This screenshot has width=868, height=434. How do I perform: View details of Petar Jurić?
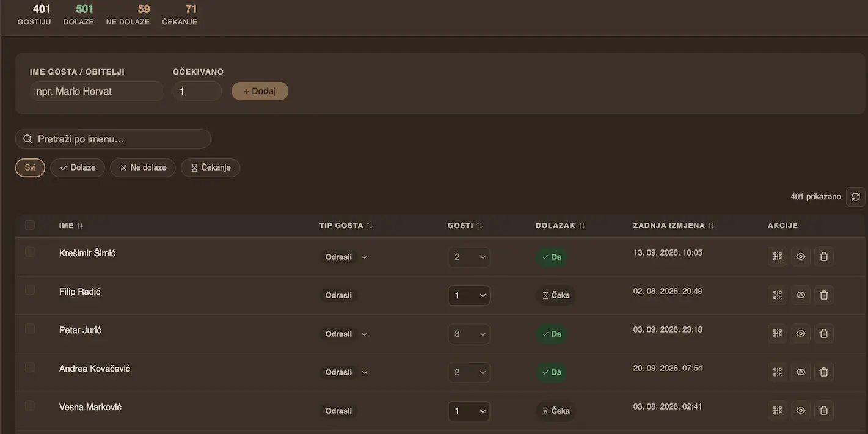click(x=801, y=334)
